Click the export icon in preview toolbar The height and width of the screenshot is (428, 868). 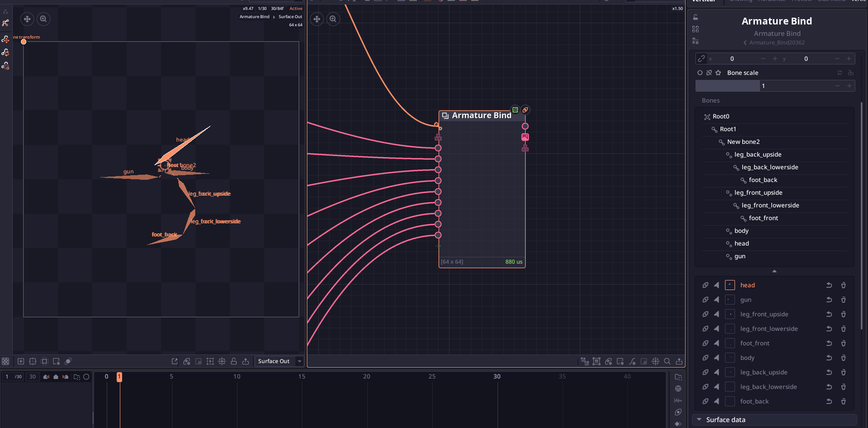[x=246, y=361]
